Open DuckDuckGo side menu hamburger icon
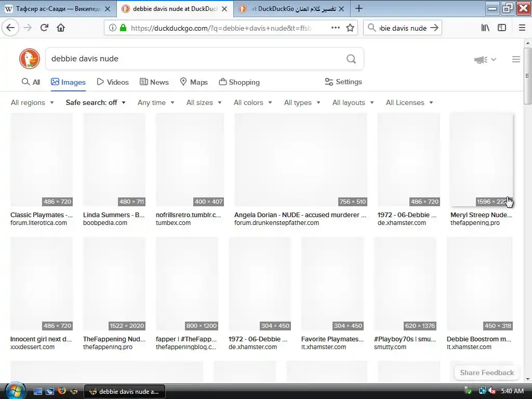The height and width of the screenshot is (399, 532). click(516, 59)
